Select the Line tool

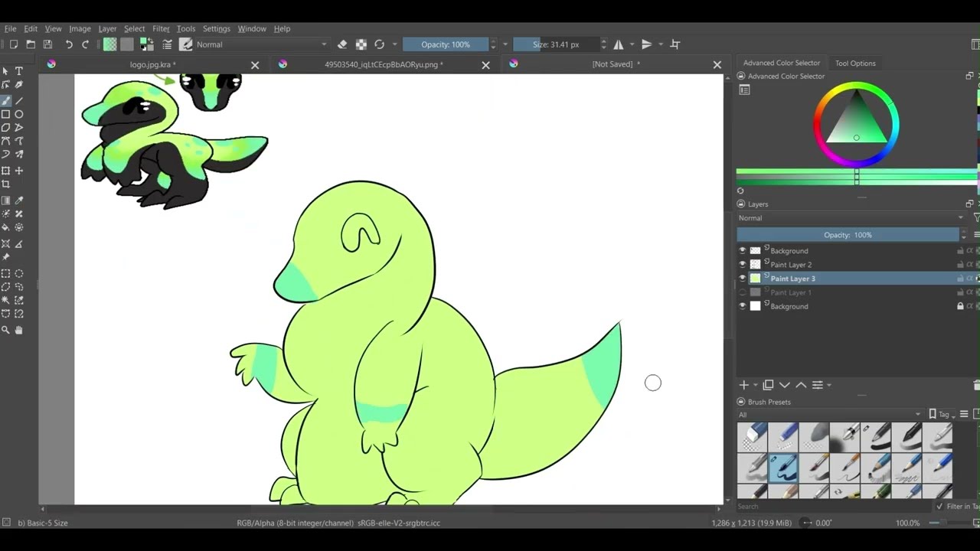click(x=19, y=100)
